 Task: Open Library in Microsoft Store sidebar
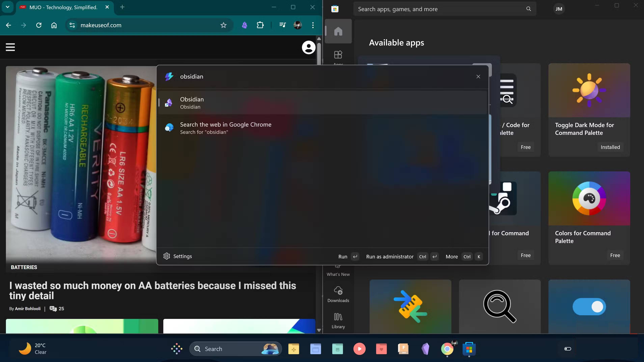pos(338,320)
